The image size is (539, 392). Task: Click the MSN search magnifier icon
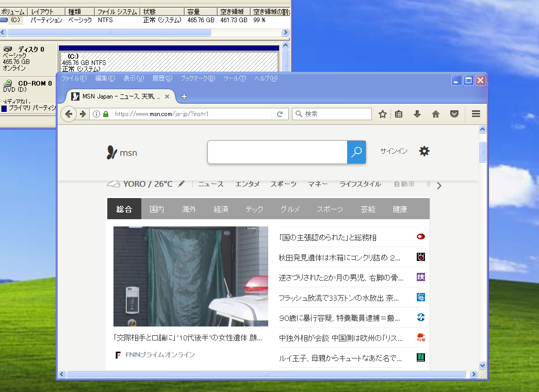[x=356, y=152]
